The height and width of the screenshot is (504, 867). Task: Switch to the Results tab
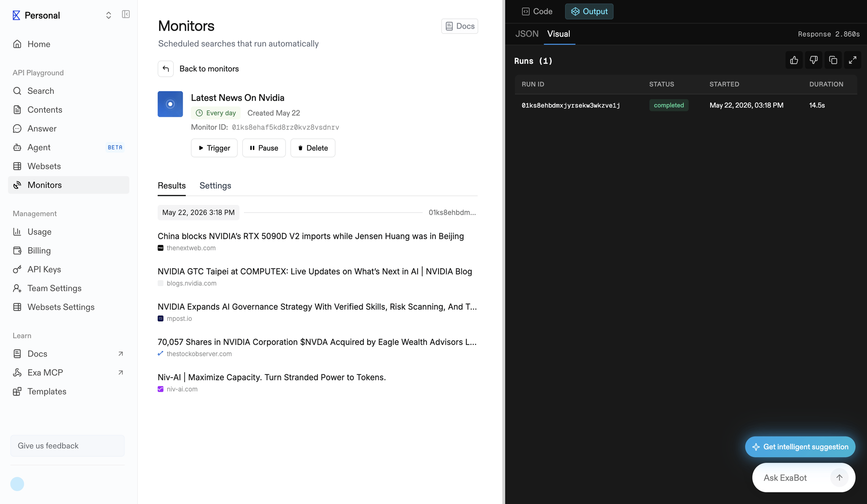[x=172, y=186]
